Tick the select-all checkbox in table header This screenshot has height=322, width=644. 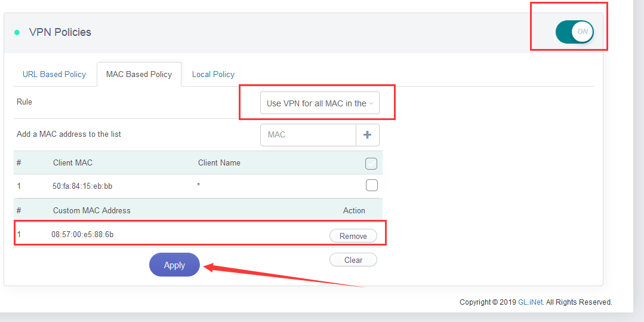(371, 163)
